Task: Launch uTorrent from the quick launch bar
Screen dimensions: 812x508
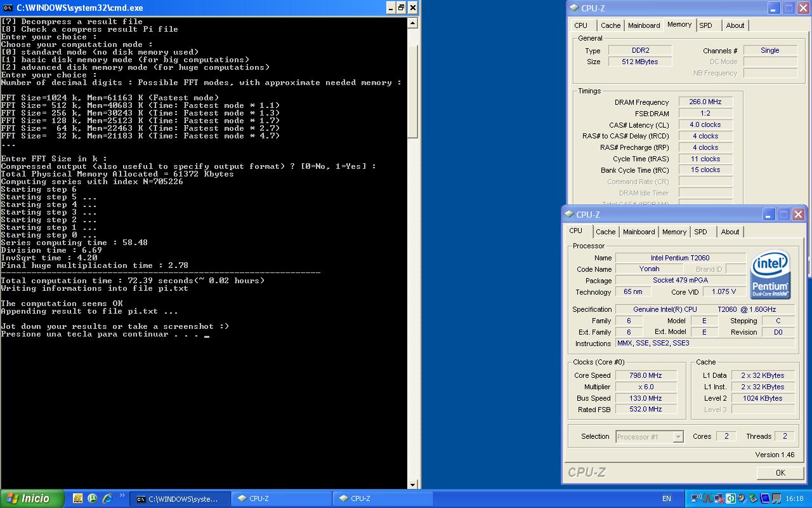Action: (x=93, y=498)
